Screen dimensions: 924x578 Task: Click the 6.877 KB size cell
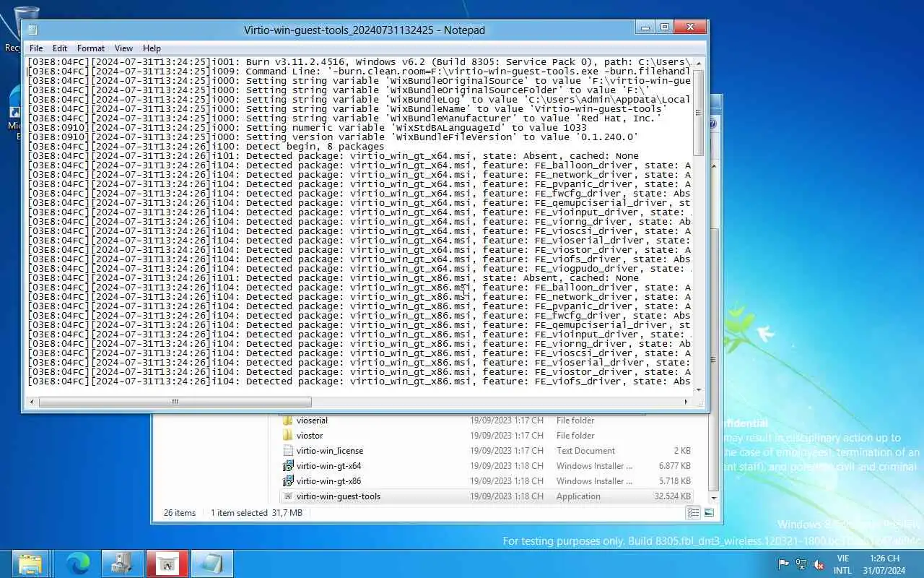[x=674, y=466]
